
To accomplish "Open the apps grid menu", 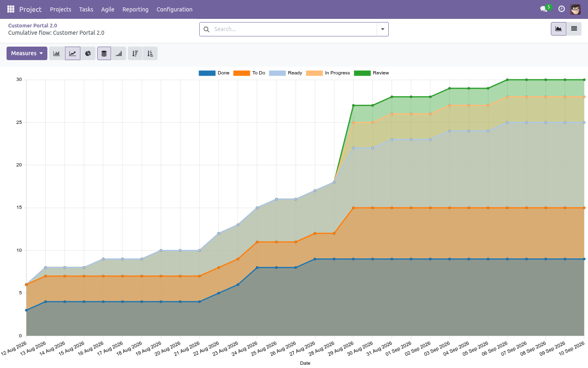I will pos(11,9).
